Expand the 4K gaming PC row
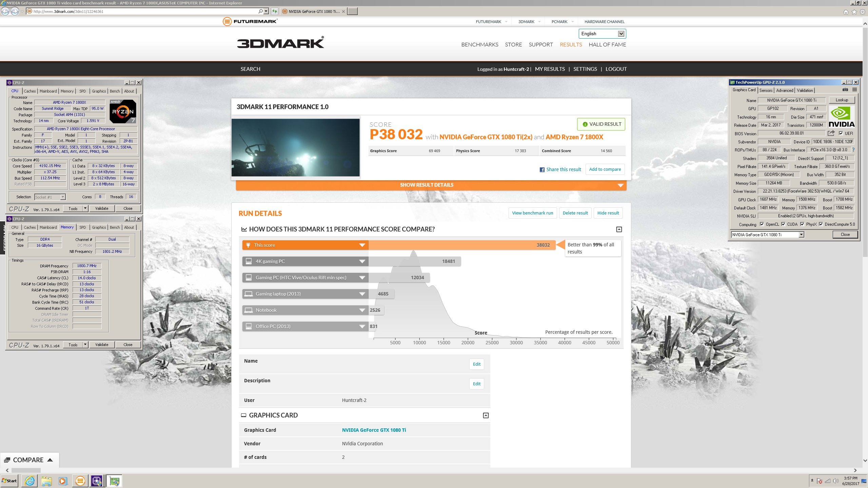Screen dimensions: 868x488 coord(362,261)
